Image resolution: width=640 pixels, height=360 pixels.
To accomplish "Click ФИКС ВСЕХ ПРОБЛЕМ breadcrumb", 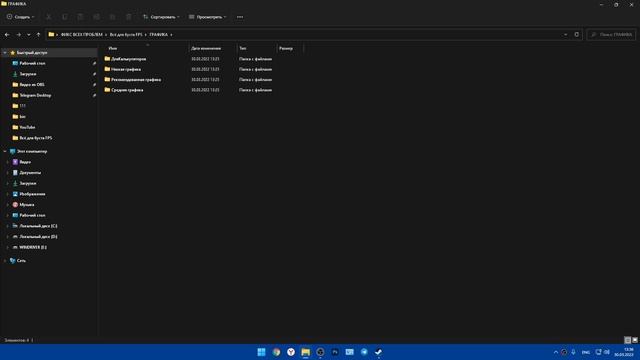I will (x=82, y=35).
